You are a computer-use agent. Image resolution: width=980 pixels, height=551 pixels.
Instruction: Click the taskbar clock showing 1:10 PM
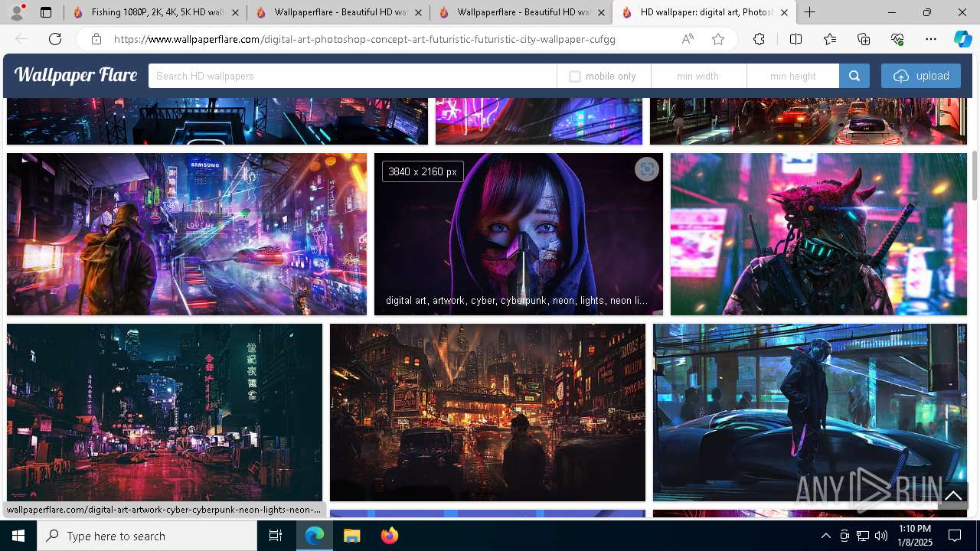(915, 536)
